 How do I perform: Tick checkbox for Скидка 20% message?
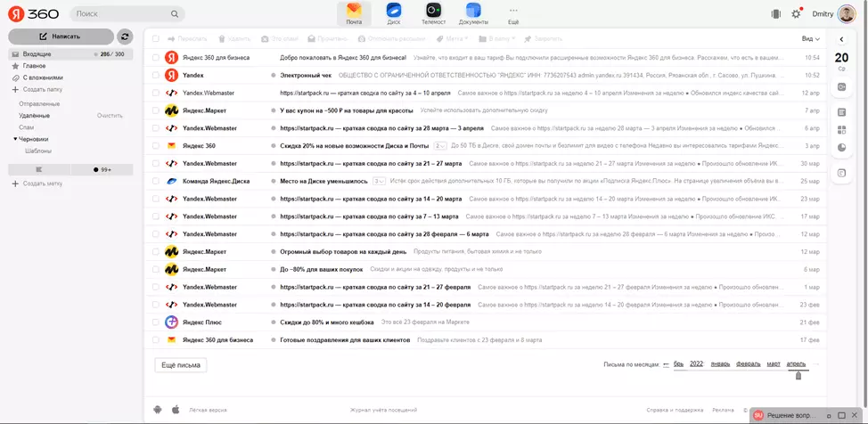click(x=156, y=145)
